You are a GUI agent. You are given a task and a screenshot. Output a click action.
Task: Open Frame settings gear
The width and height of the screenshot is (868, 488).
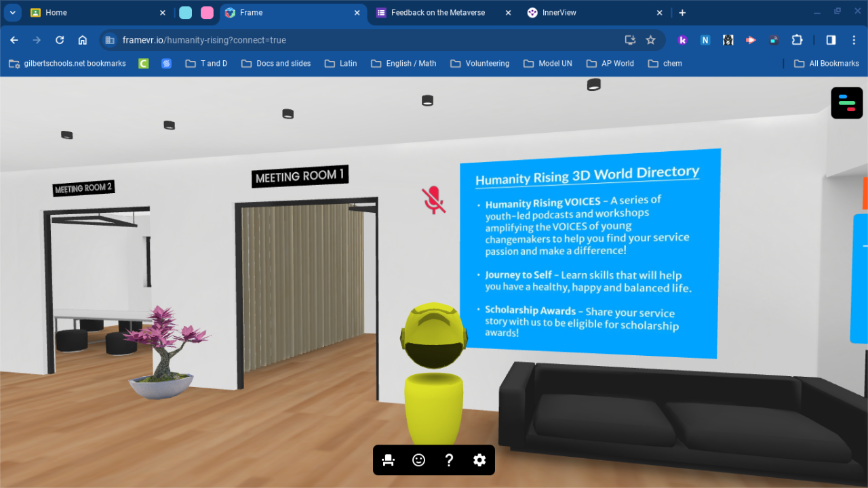(479, 460)
